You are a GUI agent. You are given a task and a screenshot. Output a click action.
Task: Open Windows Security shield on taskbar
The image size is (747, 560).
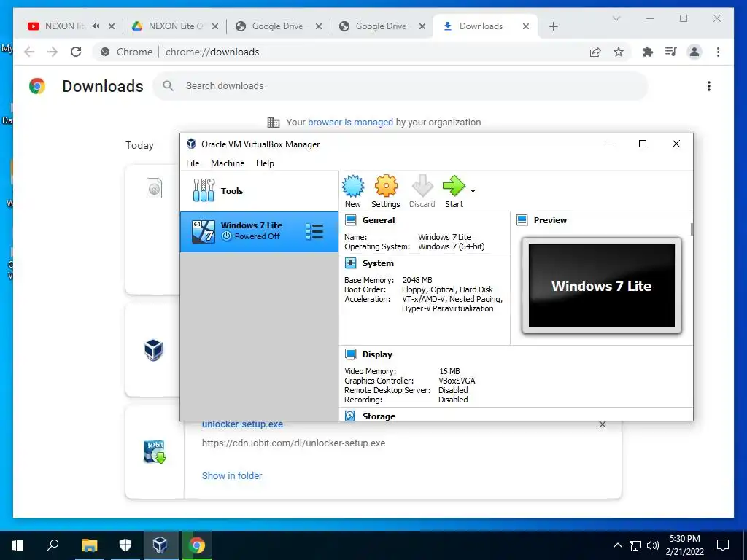tap(125, 545)
